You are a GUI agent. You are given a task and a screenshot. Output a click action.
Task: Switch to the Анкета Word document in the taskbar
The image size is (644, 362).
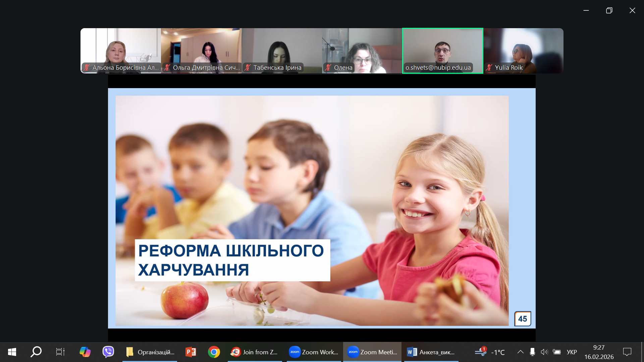click(431, 352)
